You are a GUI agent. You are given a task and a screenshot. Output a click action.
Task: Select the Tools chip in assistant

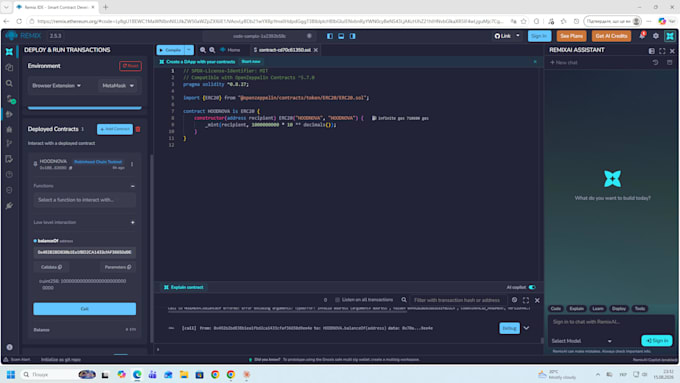pyautogui.click(x=640, y=309)
